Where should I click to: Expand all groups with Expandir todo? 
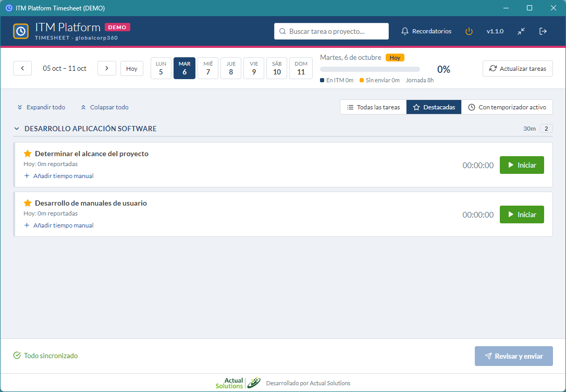[42, 107]
